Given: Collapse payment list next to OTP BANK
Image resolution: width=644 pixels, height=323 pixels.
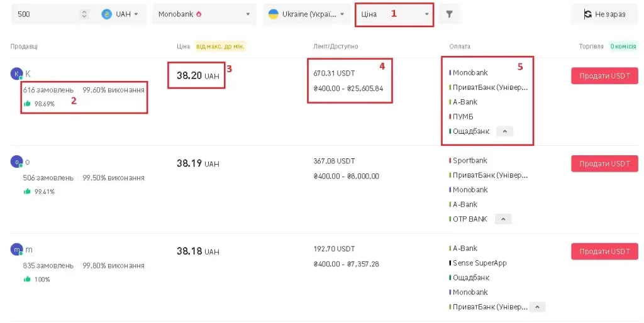Looking at the screenshot, I should [502, 219].
